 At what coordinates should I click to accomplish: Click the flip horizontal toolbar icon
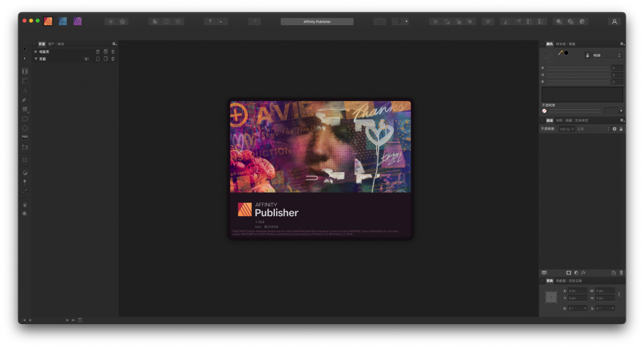click(506, 21)
